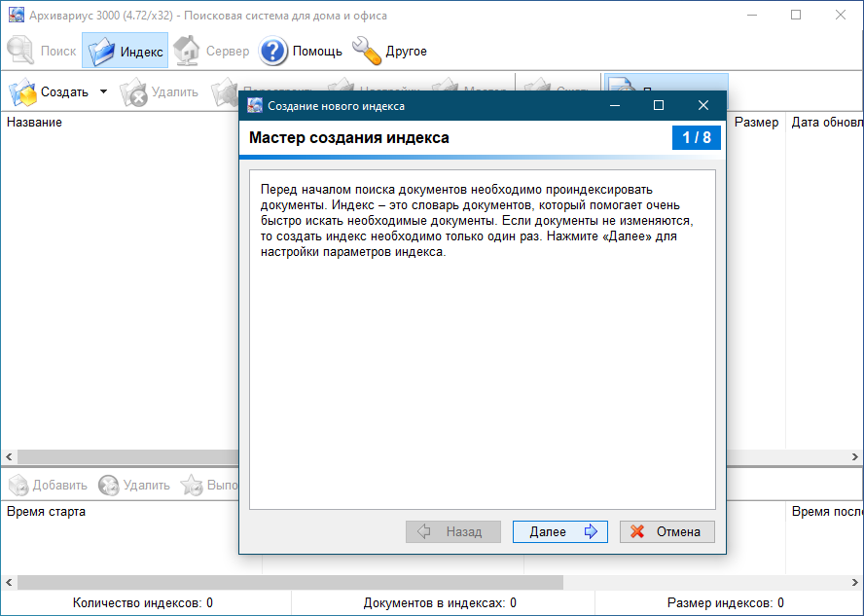Viewport: 864px width, 616px height.
Task: Click the Дата обновления column header
Action: coord(827,123)
